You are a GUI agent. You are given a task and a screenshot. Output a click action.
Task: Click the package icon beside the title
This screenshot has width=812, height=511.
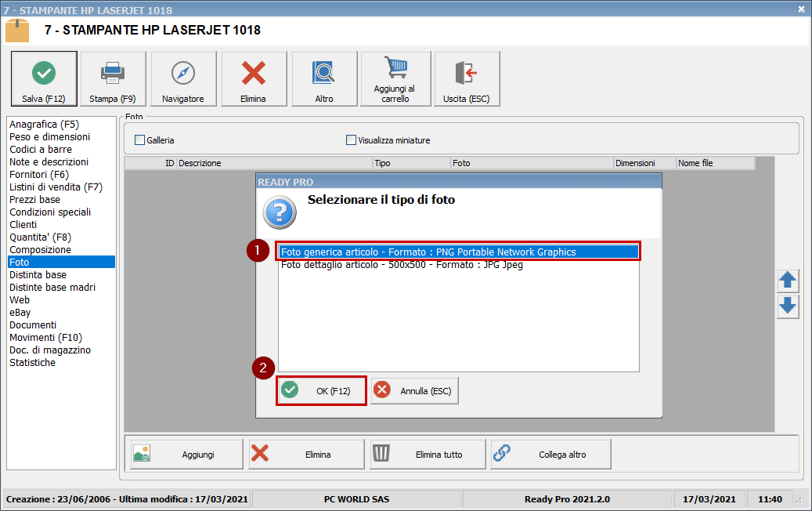(17, 31)
